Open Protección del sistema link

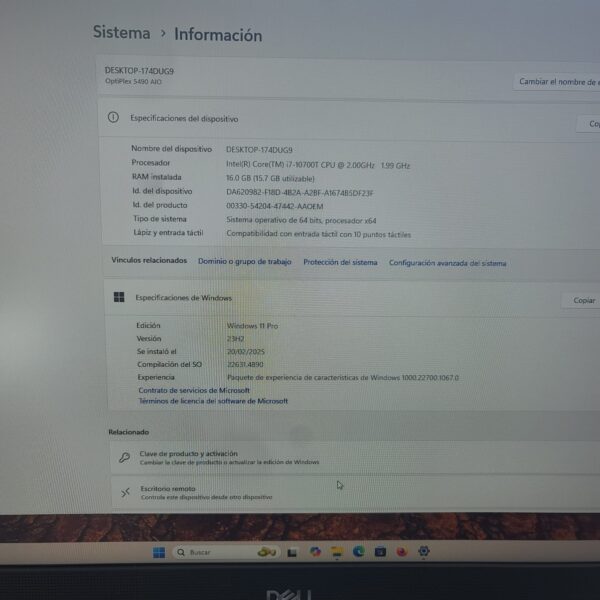[340, 262]
